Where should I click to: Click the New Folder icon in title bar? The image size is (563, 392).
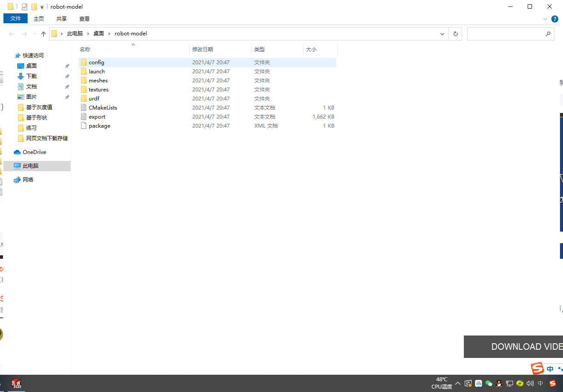[34, 6]
